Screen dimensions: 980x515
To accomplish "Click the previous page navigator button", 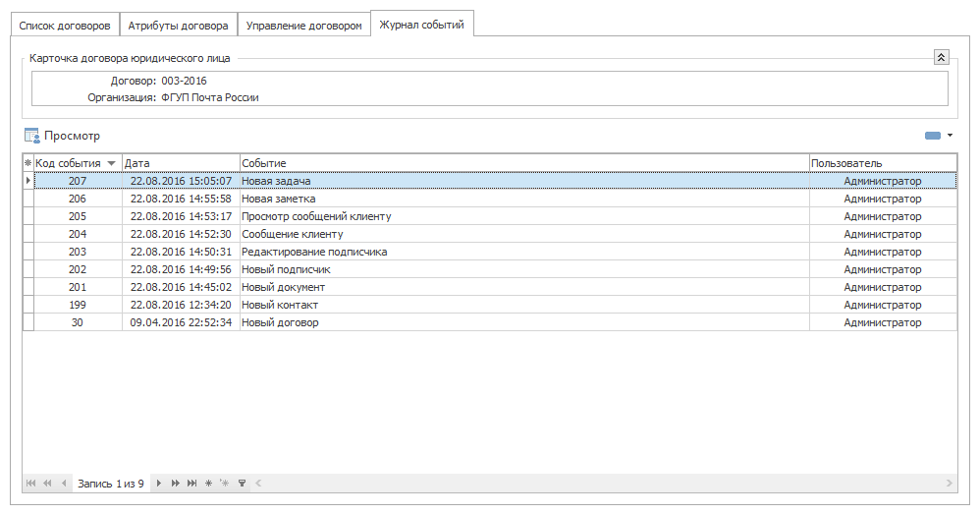I will [47, 484].
